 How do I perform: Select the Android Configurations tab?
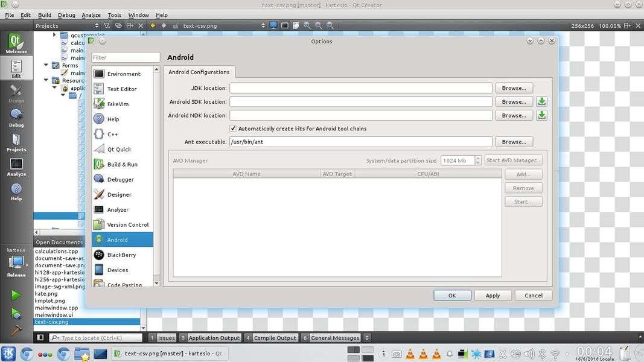coord(199,72)
